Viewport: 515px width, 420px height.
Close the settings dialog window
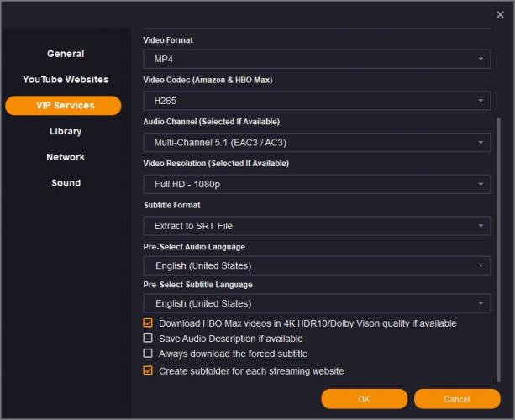501,14
